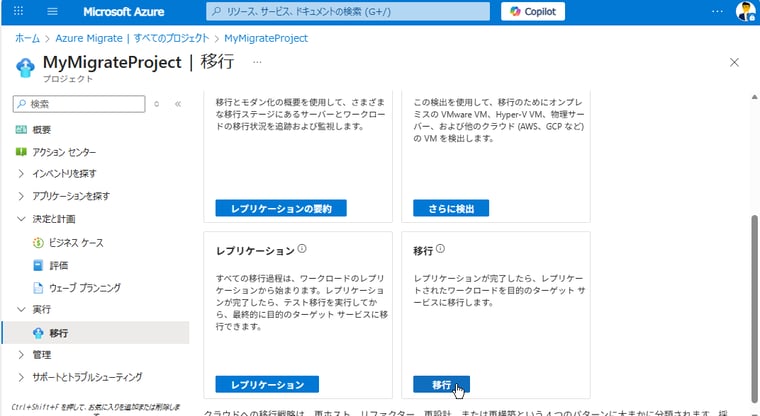The height and width of the screenshot is (416, 760).
Task: Click the レプリケーションの要約 button
Action: (281, 208)
